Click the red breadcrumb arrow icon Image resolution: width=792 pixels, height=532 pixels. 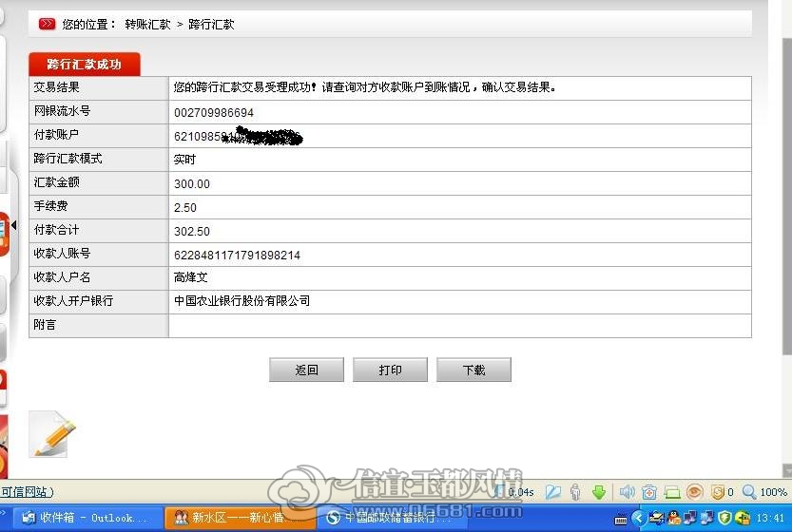[x=47, y=24]
